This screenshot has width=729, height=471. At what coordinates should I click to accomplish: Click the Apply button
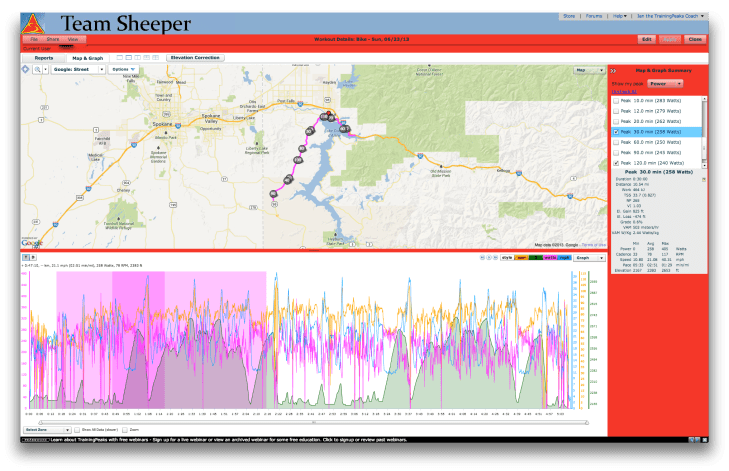669,40
